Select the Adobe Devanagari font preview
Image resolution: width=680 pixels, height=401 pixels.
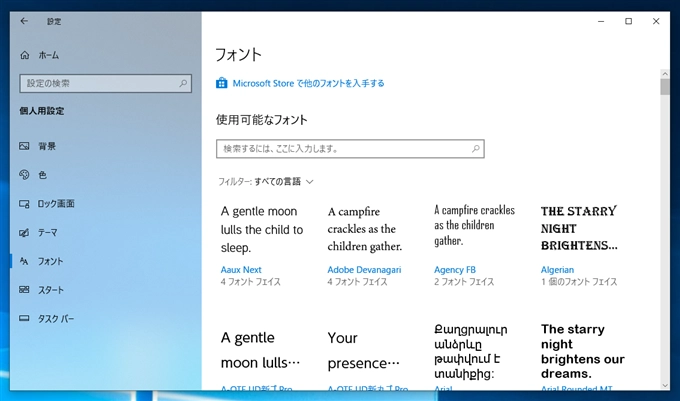point(365,229)
